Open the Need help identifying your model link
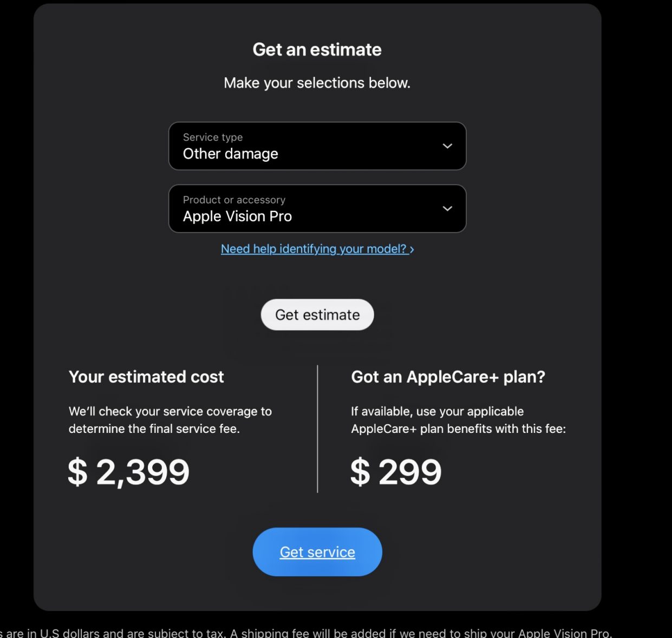 pyautogui.click(x=314, y=249)
